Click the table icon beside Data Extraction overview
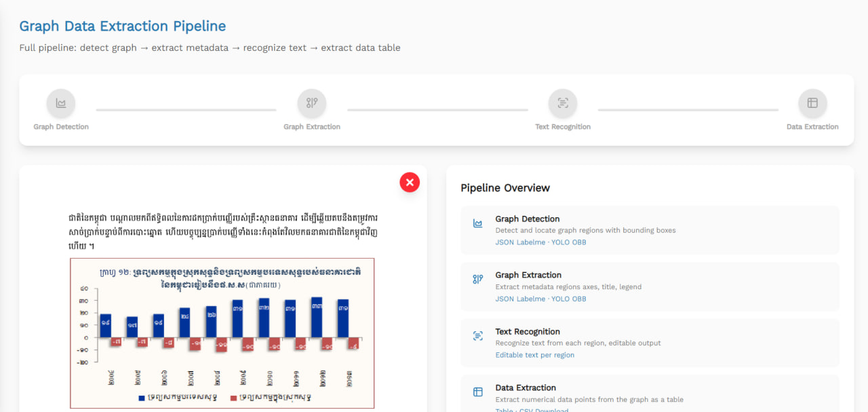The width and height of the screenshot is (868, 412). point(477,392)
